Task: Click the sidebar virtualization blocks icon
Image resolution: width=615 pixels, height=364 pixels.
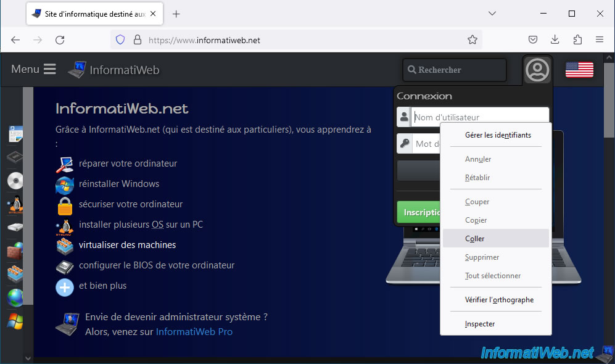Action: (x=15, y=274)
